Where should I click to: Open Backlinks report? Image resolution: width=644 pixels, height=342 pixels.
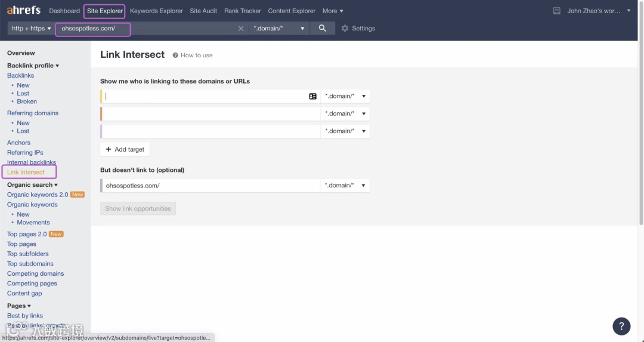(20, 75)
